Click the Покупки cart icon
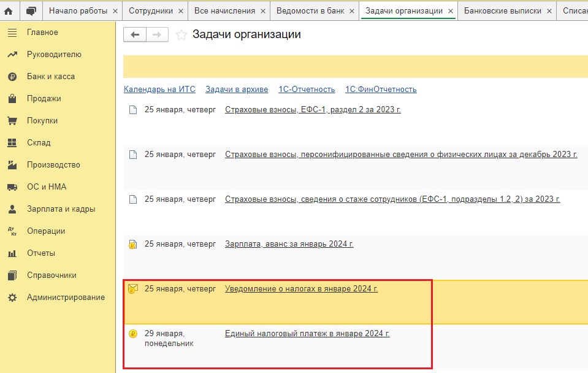Image resolution: width=588 pixels, height=373 pixels. (x=12, y=121)
